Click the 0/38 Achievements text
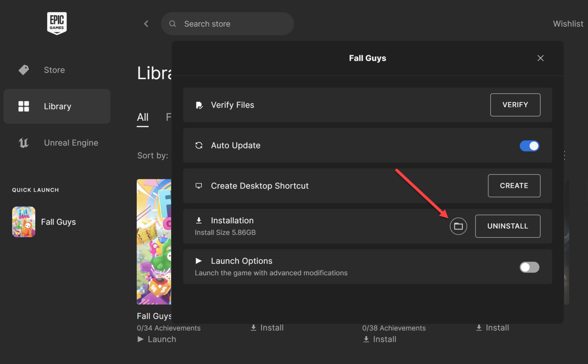588x364 pixels. 394,328
